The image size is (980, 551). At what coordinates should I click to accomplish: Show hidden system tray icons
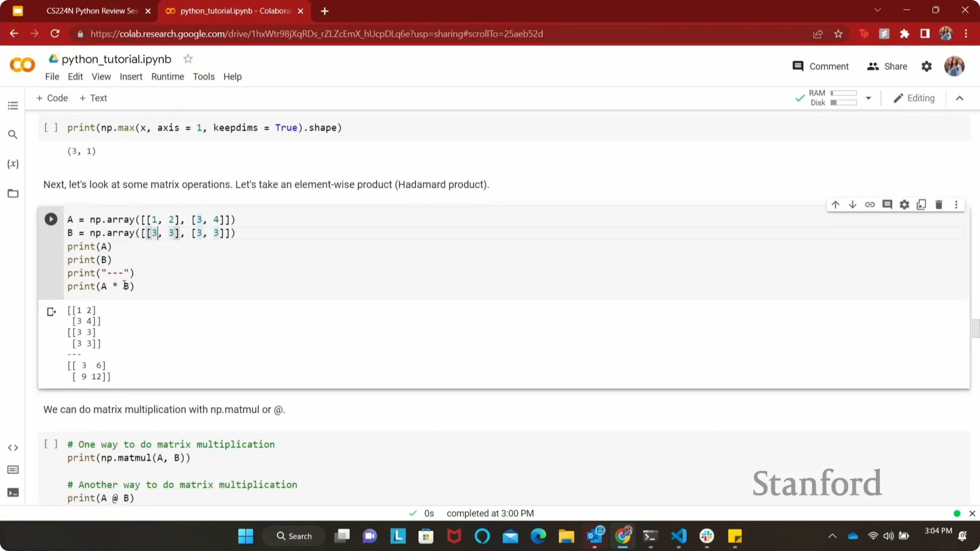(x=832, y=536)
